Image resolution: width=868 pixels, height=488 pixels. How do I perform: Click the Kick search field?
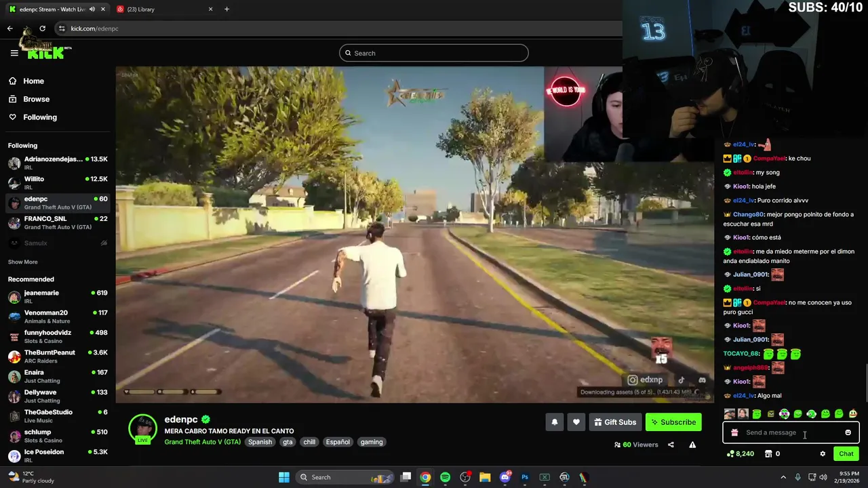(434, 53)
